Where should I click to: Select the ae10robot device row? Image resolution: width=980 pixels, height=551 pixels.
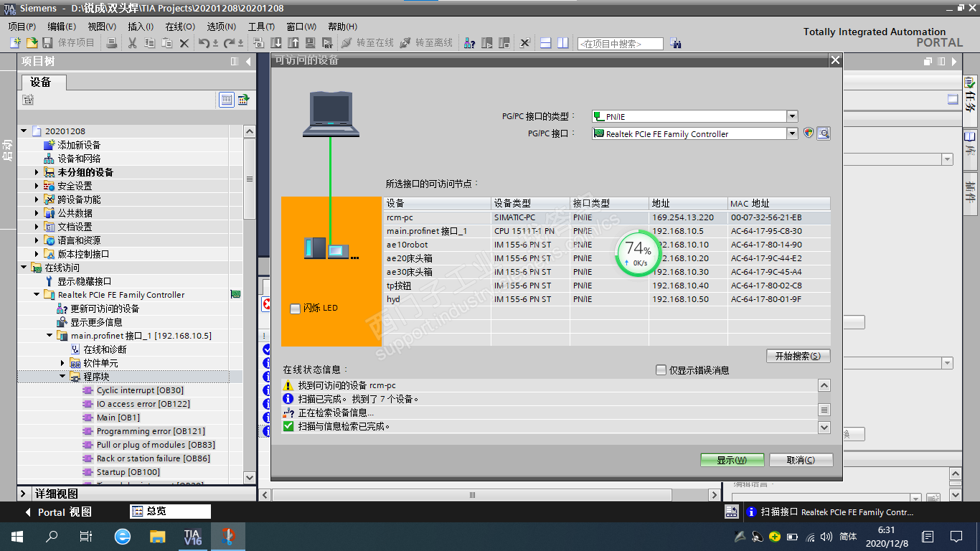(608, 245)
